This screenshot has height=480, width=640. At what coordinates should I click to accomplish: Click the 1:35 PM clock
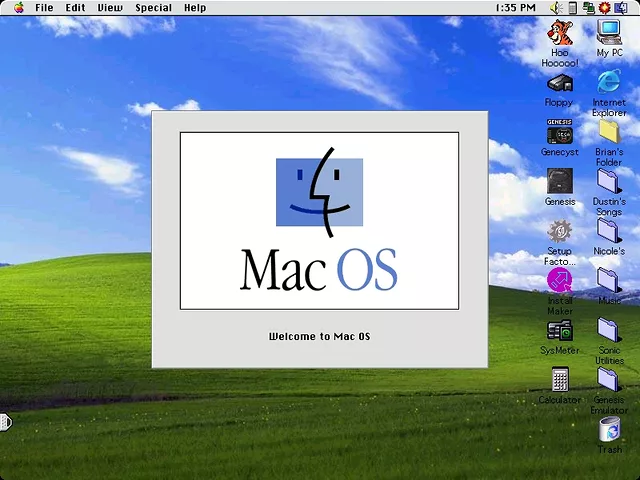[516, 8]
